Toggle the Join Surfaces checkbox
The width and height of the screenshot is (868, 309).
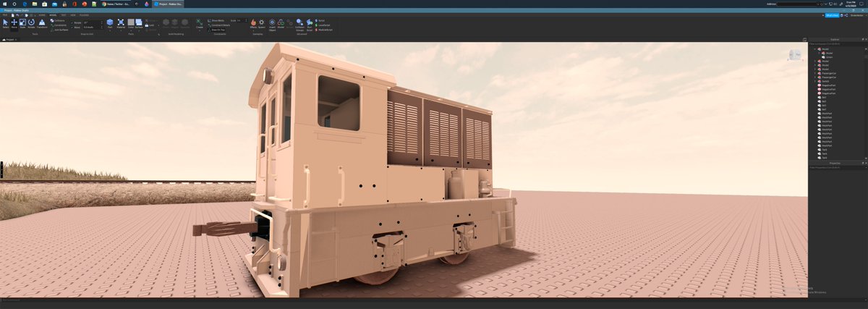tap(60, 30)
